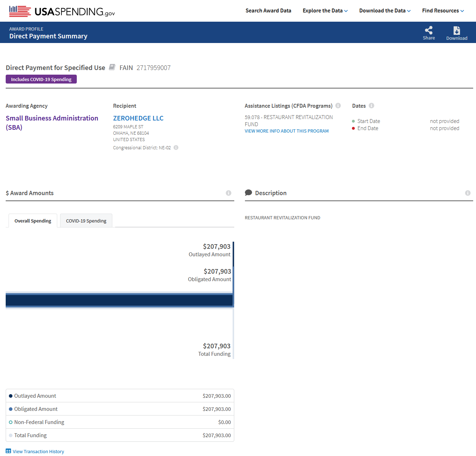Click the Share icon
The height and width of the screenshot is (456, 476).
point(429,30)
